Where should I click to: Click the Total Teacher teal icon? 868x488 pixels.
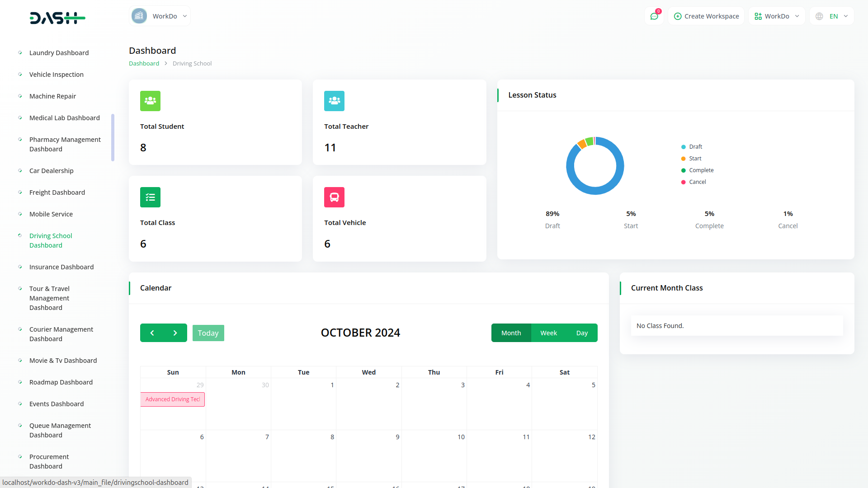(334, 101)
